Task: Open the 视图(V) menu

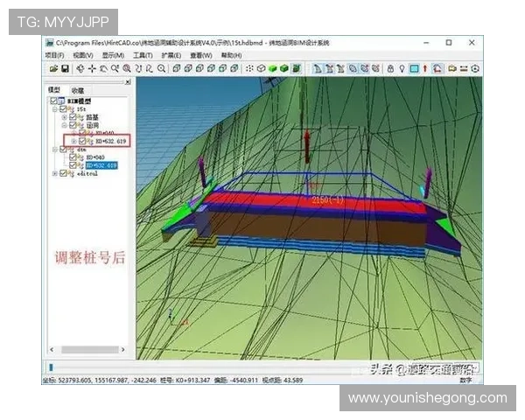Action: pyautogui.click(x=83, y=55)
